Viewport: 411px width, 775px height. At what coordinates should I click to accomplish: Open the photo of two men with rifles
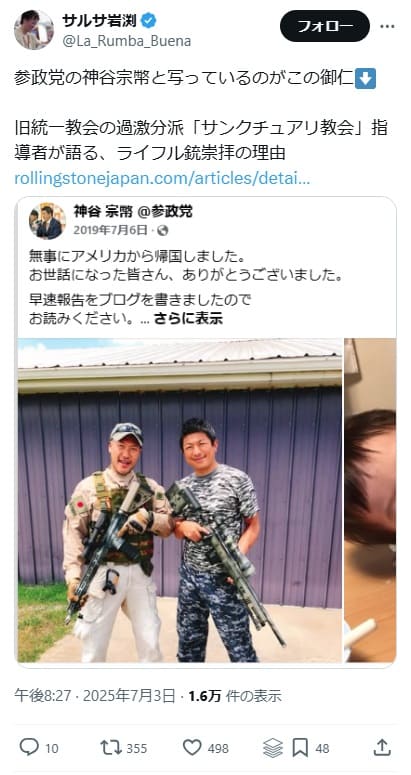click(x=180, y=500)
